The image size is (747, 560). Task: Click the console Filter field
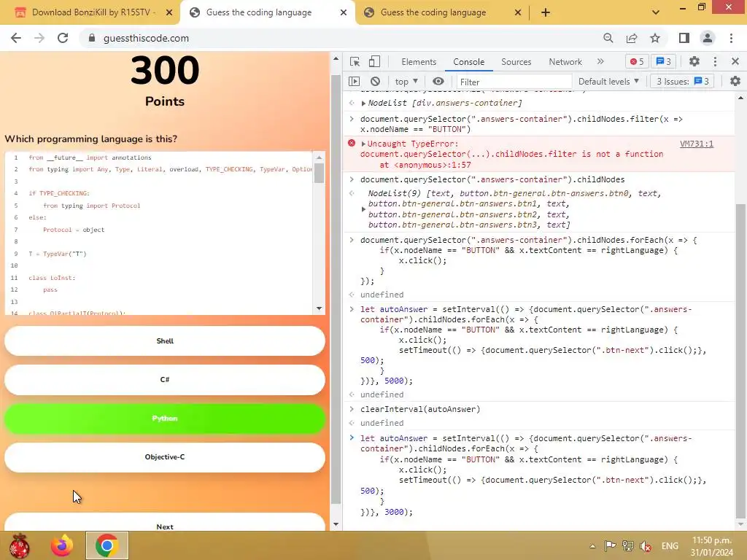[x=514, y=82]
